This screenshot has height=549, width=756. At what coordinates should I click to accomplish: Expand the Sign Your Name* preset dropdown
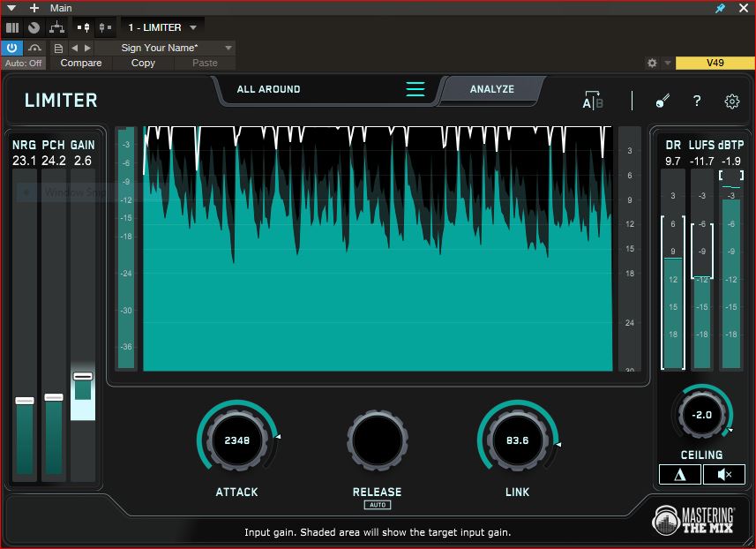coord(228,48)
